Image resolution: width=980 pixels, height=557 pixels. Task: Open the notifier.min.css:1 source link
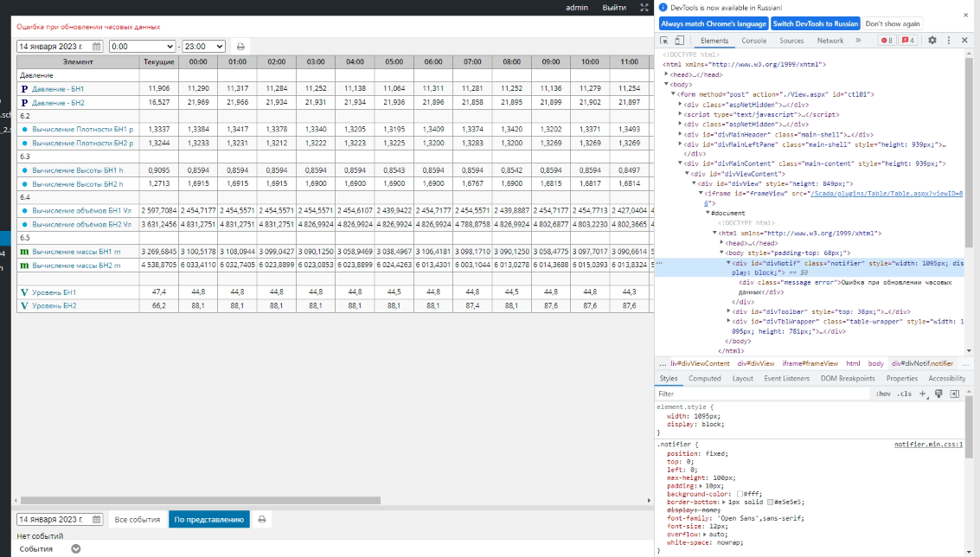(x=928, y=444)
